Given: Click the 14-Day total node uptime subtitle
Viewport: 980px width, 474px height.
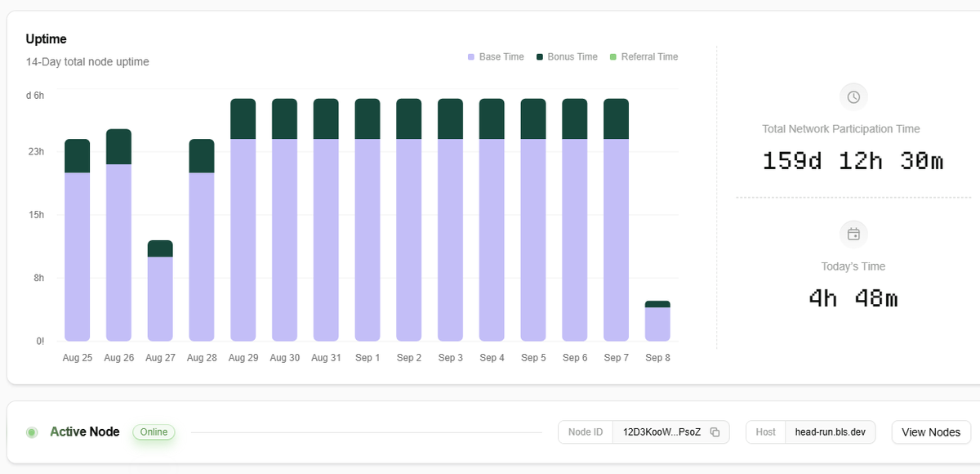Looking at the screenshot, I should [x=87, y=62].
